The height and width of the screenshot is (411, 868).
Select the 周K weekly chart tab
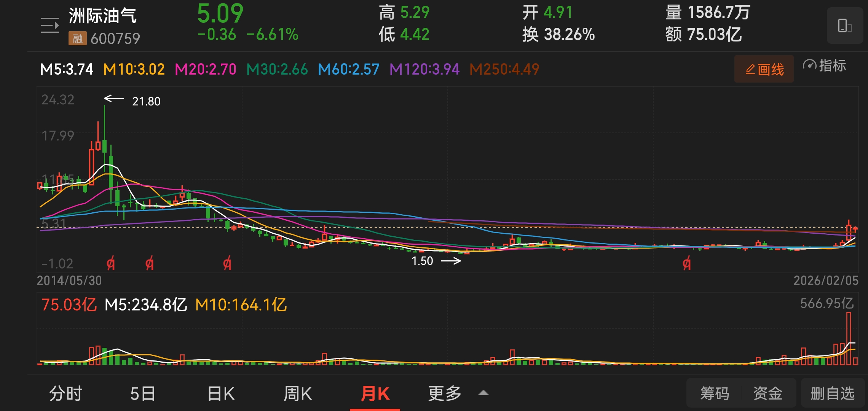[x=298, y=393]
